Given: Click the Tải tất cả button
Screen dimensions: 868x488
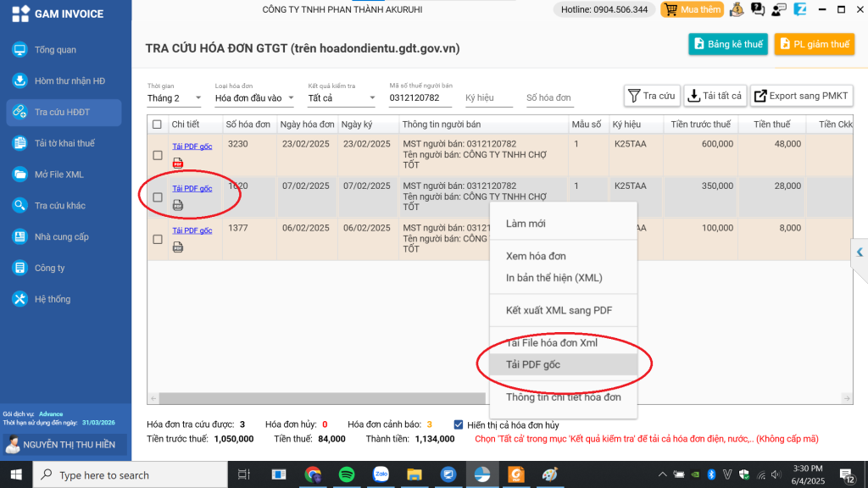Looking at the screenshot, I should point(715,97).
